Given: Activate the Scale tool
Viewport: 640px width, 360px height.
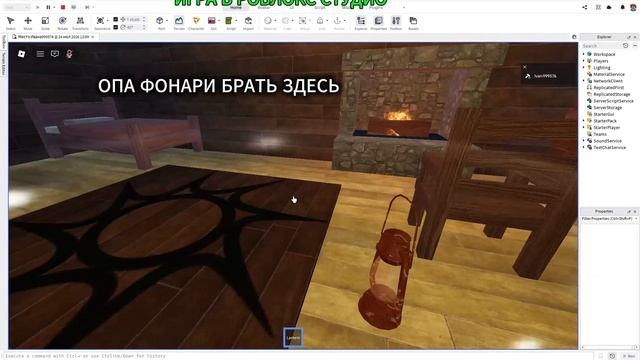Looking at the screenshot, I should 45,22.
